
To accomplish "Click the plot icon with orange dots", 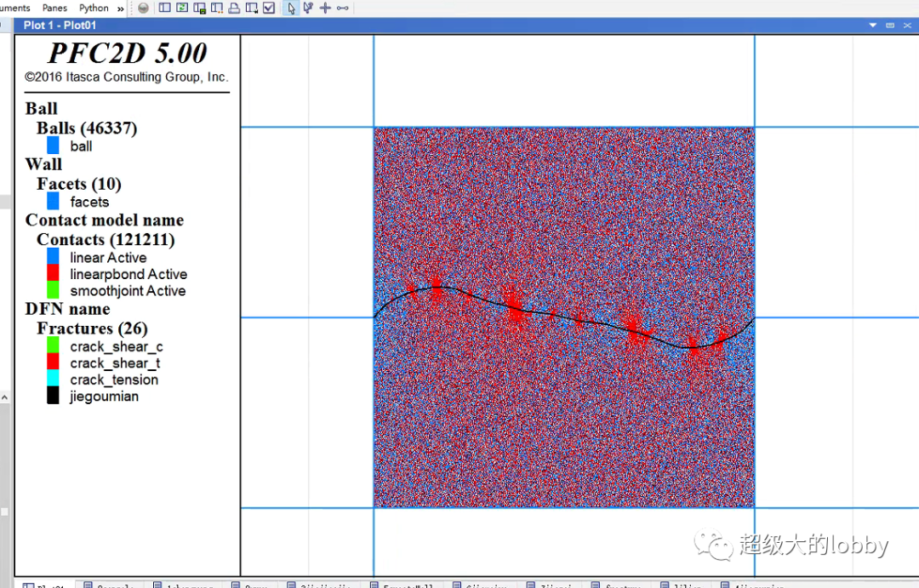I will pos(217,9).
